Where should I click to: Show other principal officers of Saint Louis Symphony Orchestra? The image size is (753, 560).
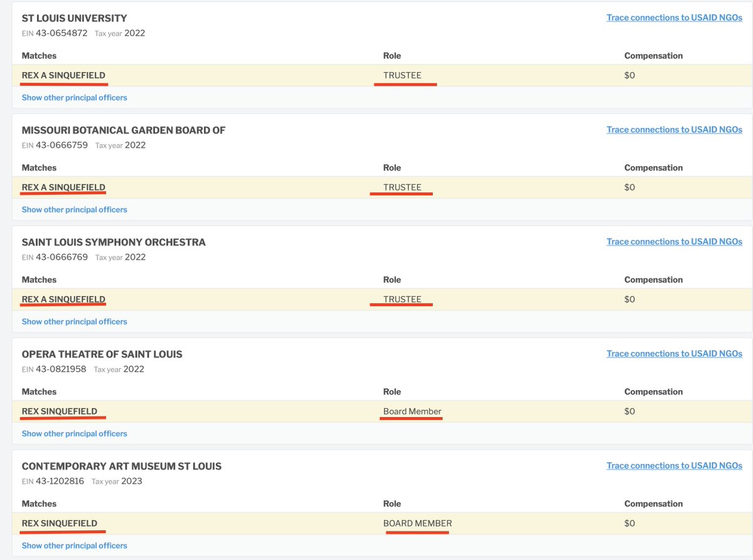point(74,322)
